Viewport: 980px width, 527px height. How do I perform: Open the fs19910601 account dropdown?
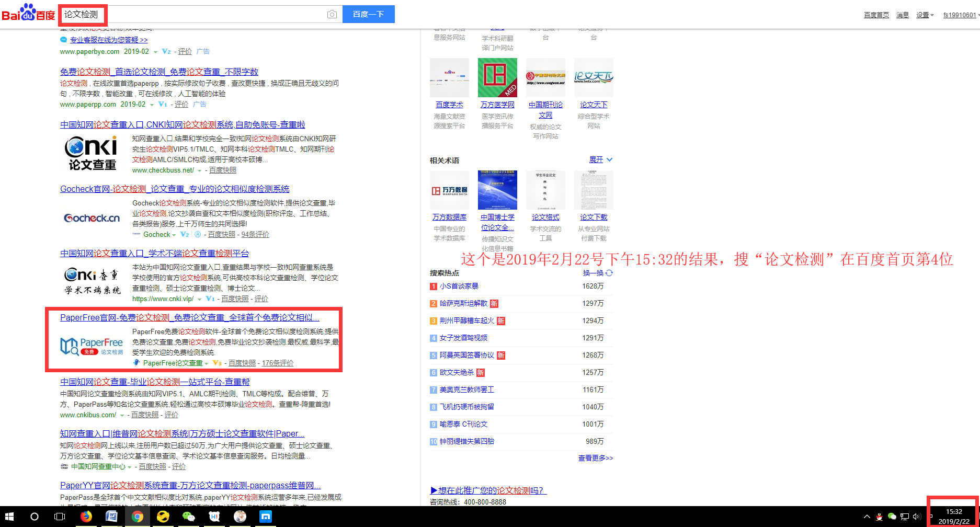click(x=961, y=15)
